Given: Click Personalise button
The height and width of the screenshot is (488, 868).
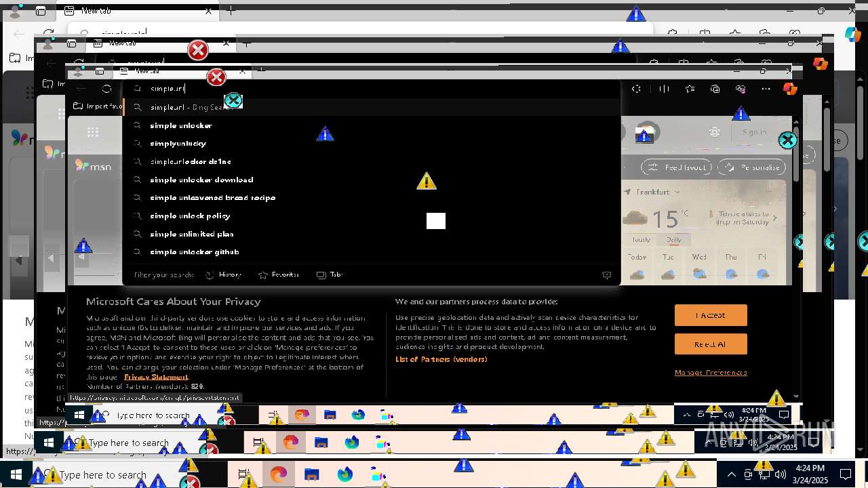Looking at the screenshot, I should tap(752, 167).
